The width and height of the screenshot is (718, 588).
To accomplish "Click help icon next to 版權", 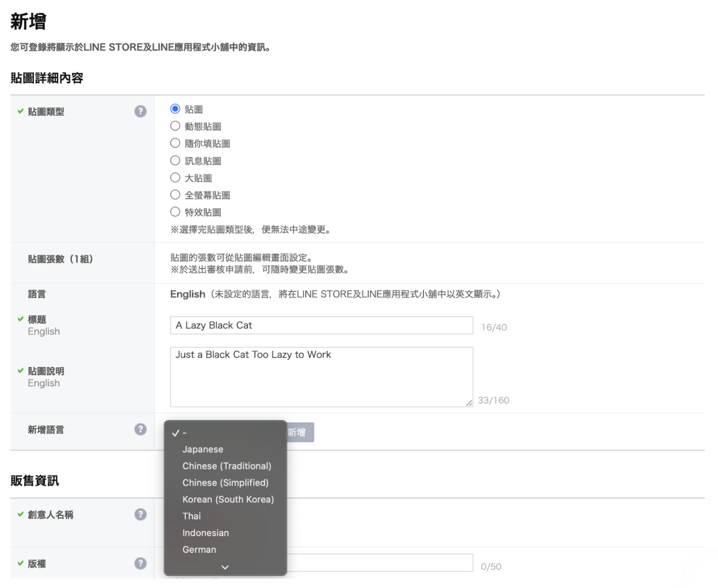I will (140, 563).
